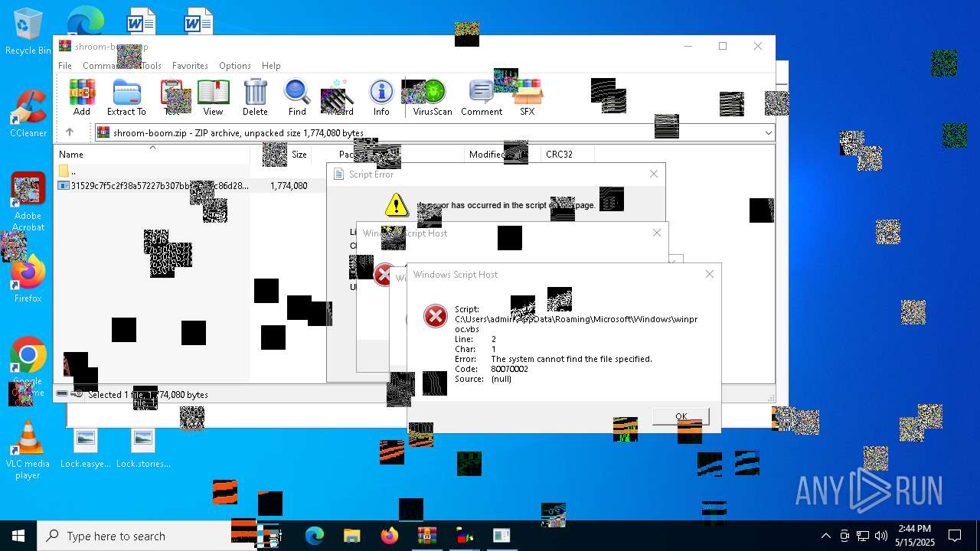Sort archive list by Modified column
The image size is (980, 551).
(x=501, y=155)
